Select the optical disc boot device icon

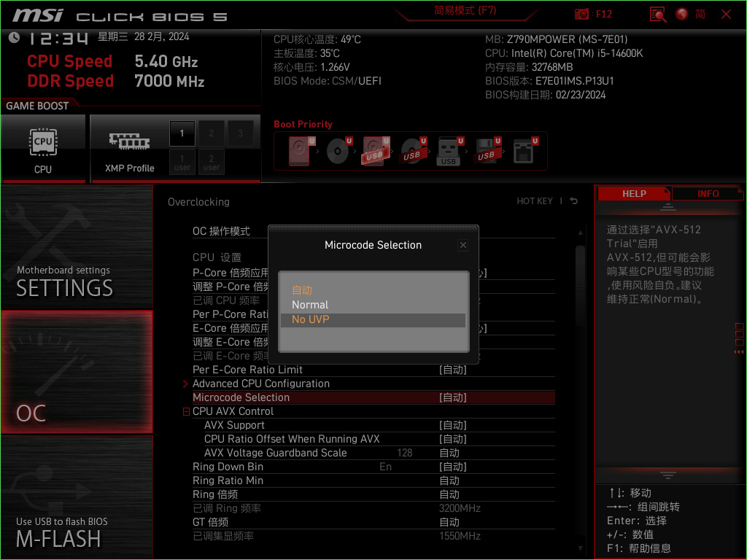[338, 151]
